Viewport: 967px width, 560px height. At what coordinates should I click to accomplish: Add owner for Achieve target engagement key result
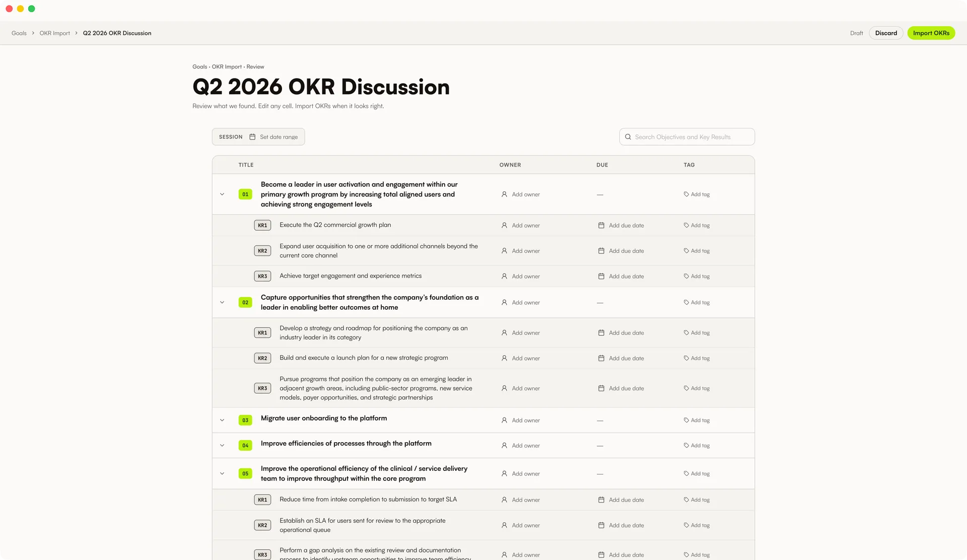tap(520, 276)
